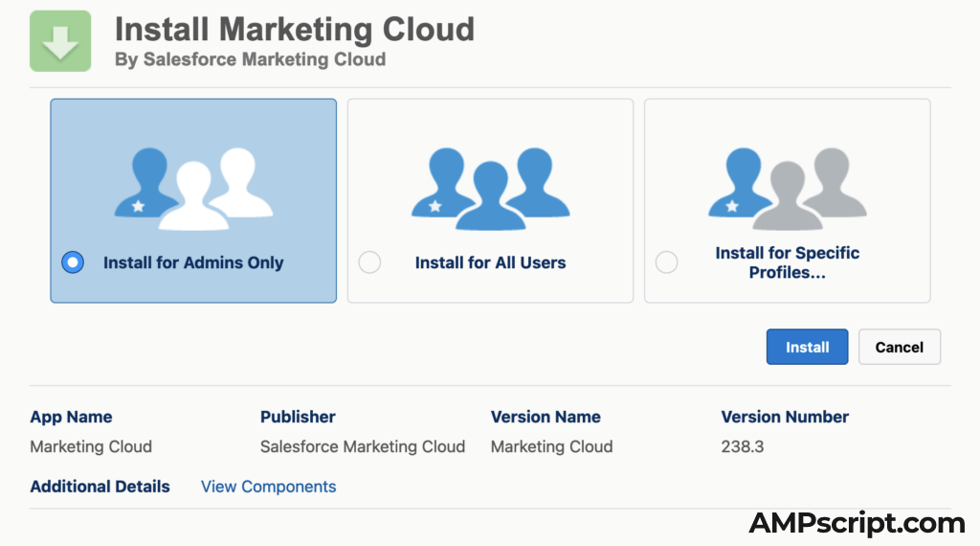Click the Install for All Users label

pyautogui.click(x=490, y=262)
